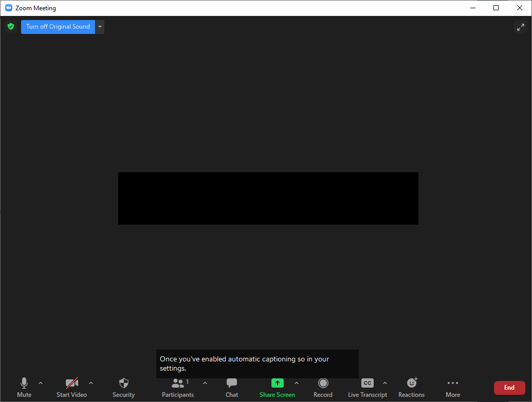Open the Reactions smiley menu
The width and height of the screenshot is (532, 402).
(x=412, y=387)
